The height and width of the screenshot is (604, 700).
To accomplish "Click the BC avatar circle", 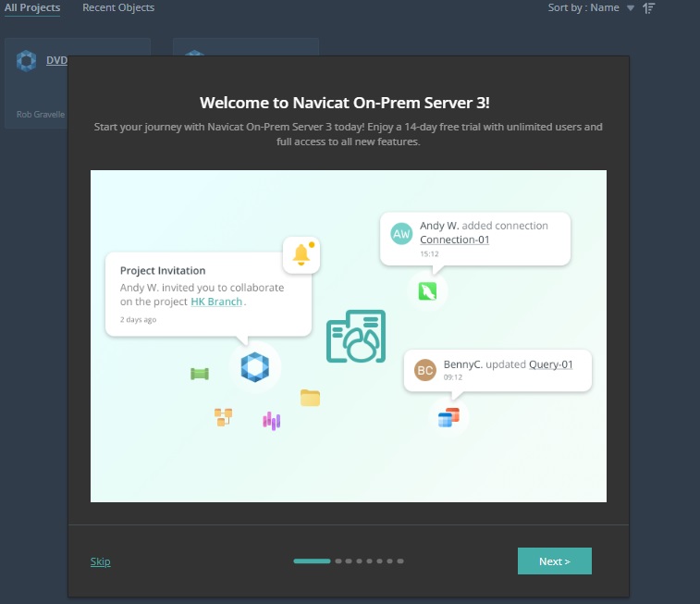I will pos(424,370).
